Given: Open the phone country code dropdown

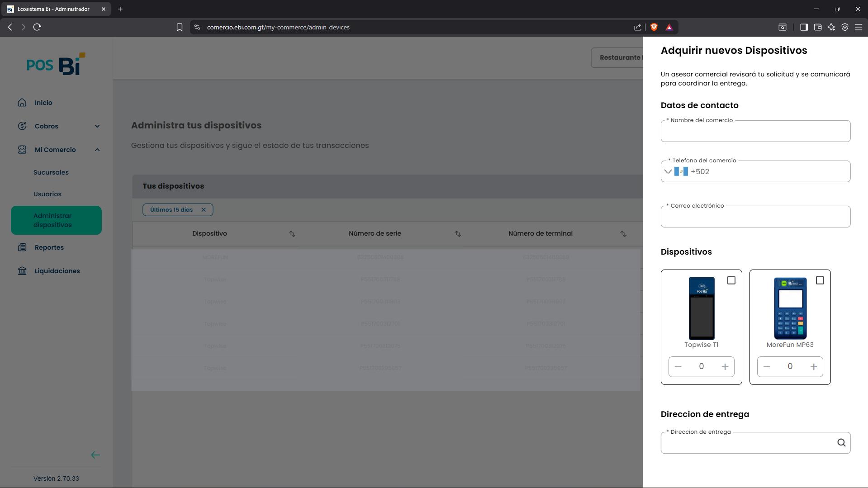Looking at the screenshot, I should point(668,172).
